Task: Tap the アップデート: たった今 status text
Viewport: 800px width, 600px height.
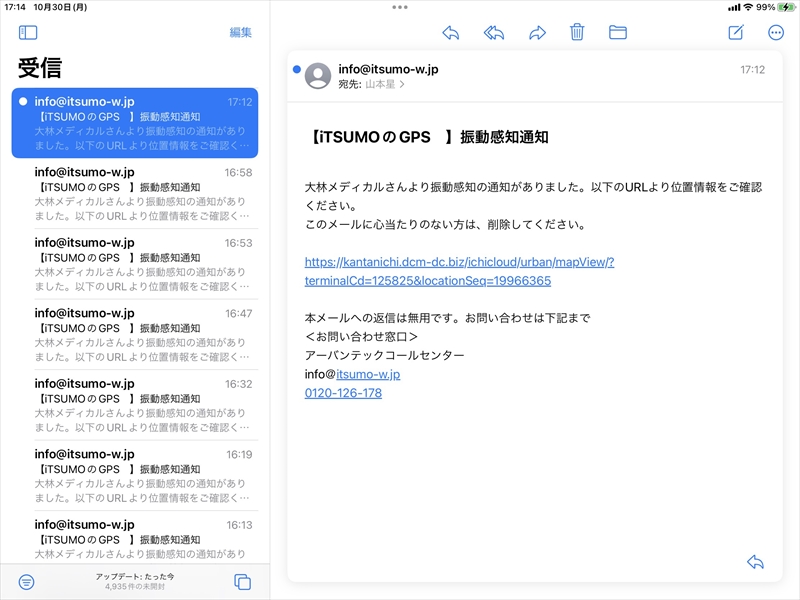Action: (135, 577)
